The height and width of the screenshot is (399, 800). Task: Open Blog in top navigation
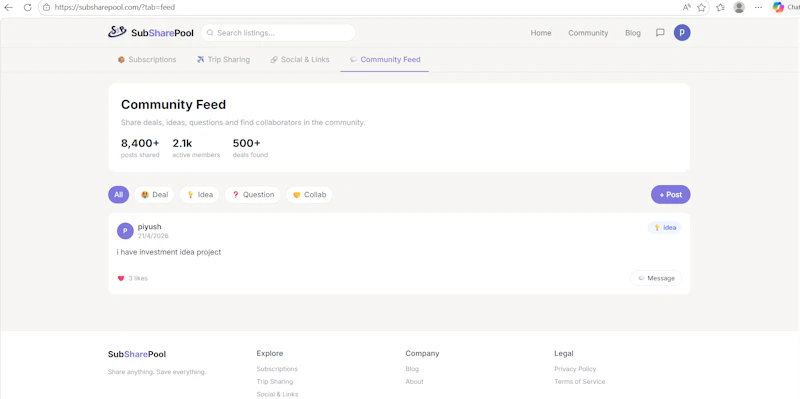pyautogui.click(x=633, y=33)
